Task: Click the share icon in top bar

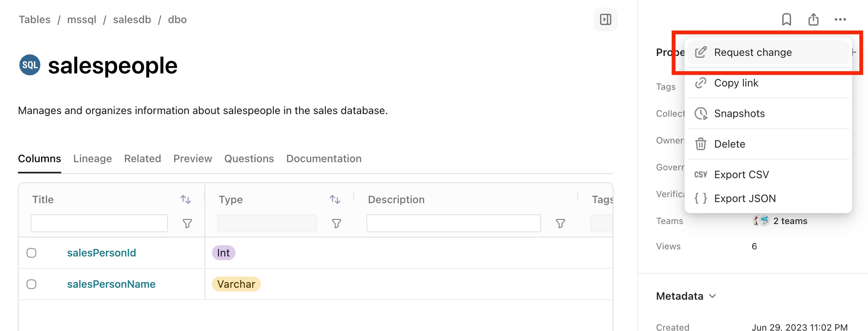Action: tap(813, 19)
